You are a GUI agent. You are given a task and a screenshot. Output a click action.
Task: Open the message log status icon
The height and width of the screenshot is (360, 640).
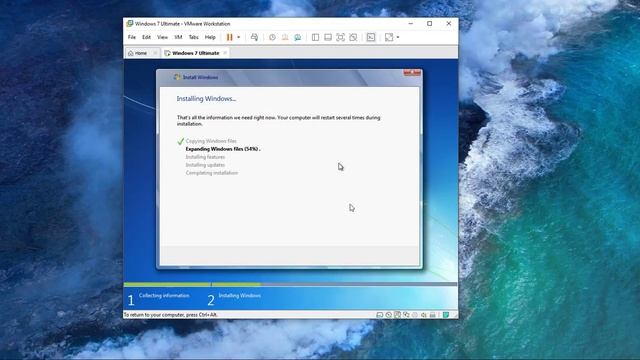(x=446, y=315)
